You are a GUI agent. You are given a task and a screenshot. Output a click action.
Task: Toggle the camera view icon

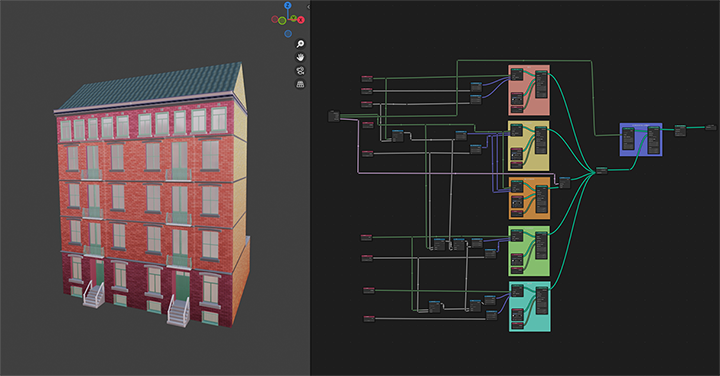pos(300,71)
